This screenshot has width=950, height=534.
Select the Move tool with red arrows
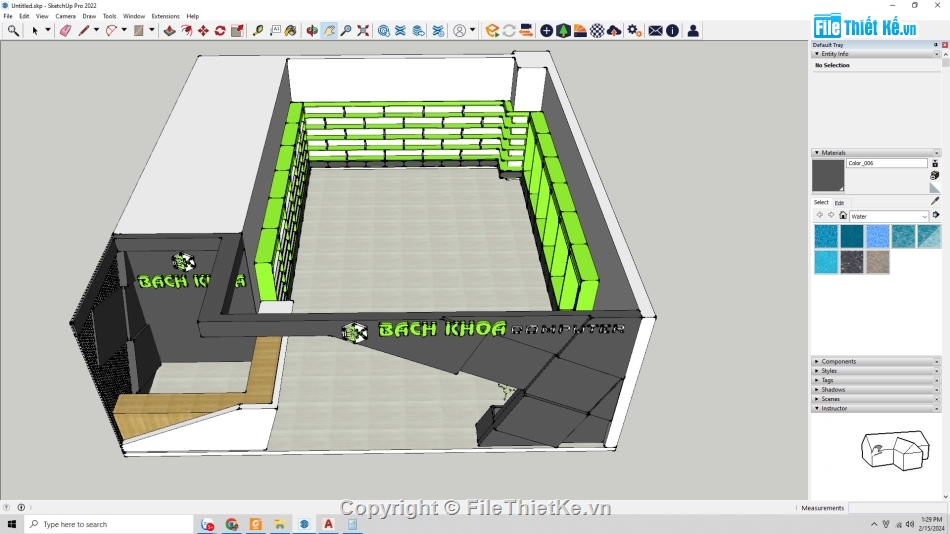[204, 30]
